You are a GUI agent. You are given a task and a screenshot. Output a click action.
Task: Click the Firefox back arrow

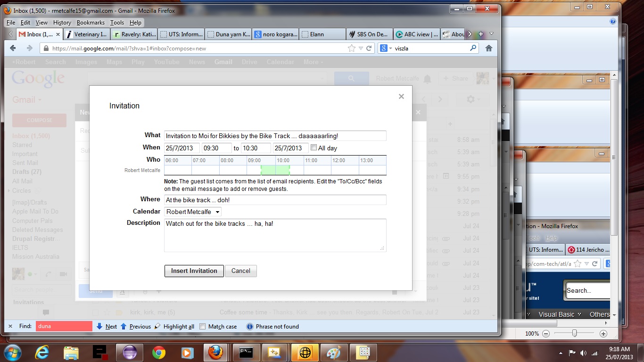pos(13,48)
